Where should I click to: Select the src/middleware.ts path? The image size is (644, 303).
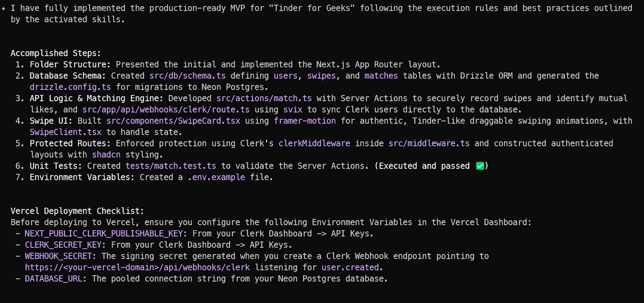click(x=429, y=143)
